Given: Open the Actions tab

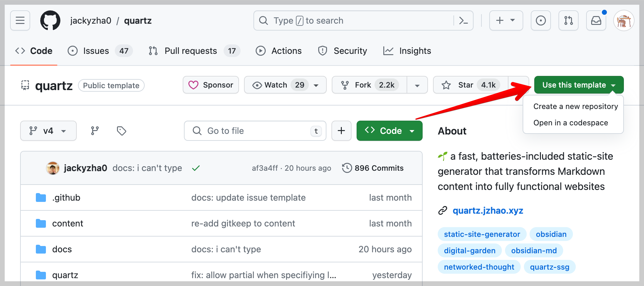Looking at the screenshot, I should [279, 51].
